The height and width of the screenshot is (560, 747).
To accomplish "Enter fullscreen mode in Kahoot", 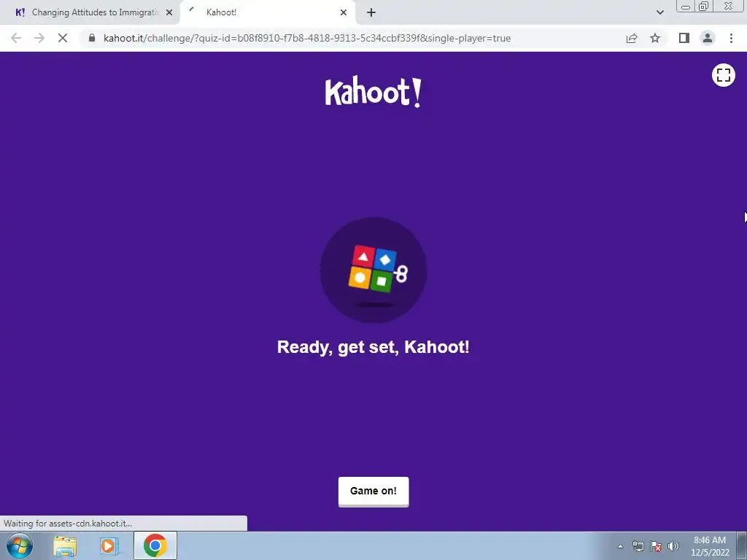I will click(723, 75).
